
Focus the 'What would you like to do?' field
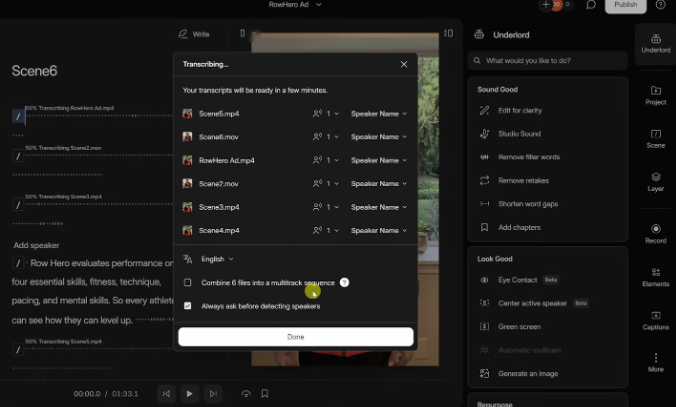[548, 61]
